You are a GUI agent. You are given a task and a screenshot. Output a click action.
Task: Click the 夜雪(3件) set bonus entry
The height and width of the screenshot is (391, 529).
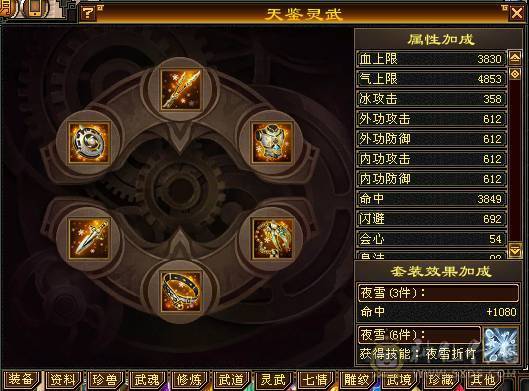438,292
